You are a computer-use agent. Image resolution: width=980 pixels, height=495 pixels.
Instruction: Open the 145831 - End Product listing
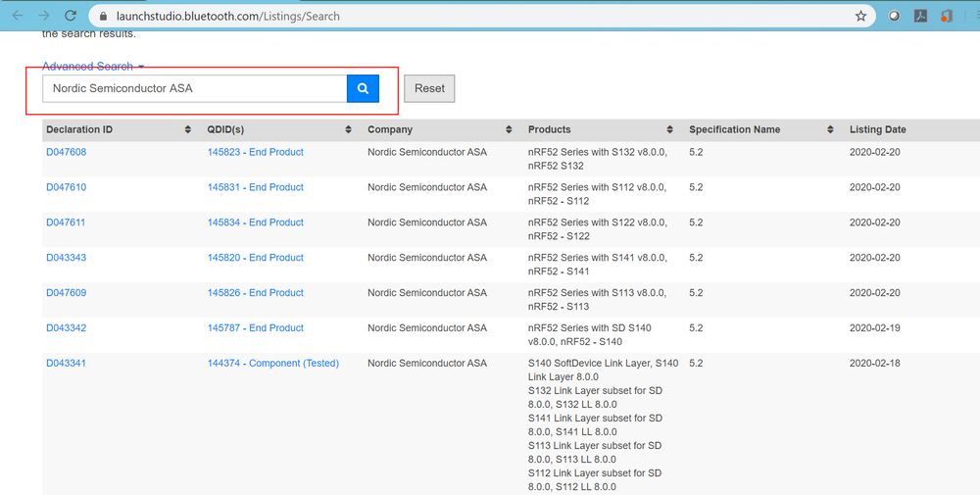click(255, 187)
